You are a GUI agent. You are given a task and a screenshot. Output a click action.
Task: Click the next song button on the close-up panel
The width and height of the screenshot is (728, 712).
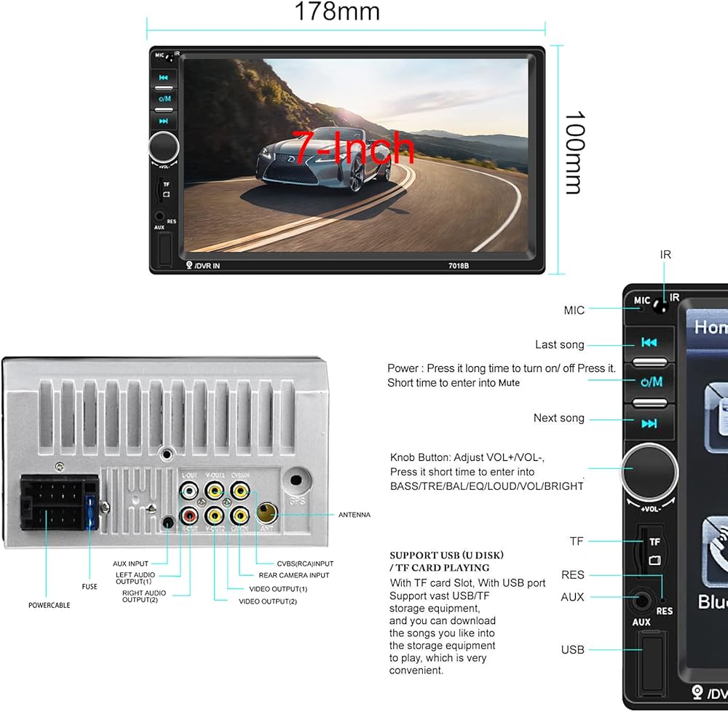point(650,424)
